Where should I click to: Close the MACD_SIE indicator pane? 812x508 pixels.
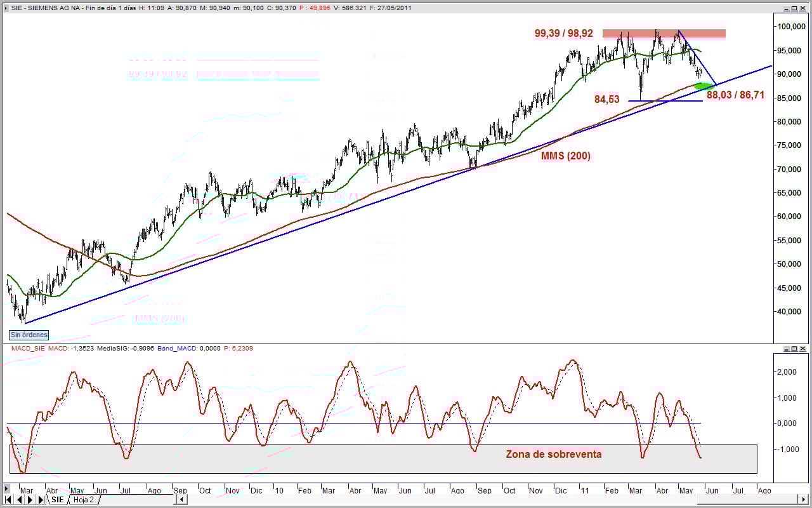[803, 349]
